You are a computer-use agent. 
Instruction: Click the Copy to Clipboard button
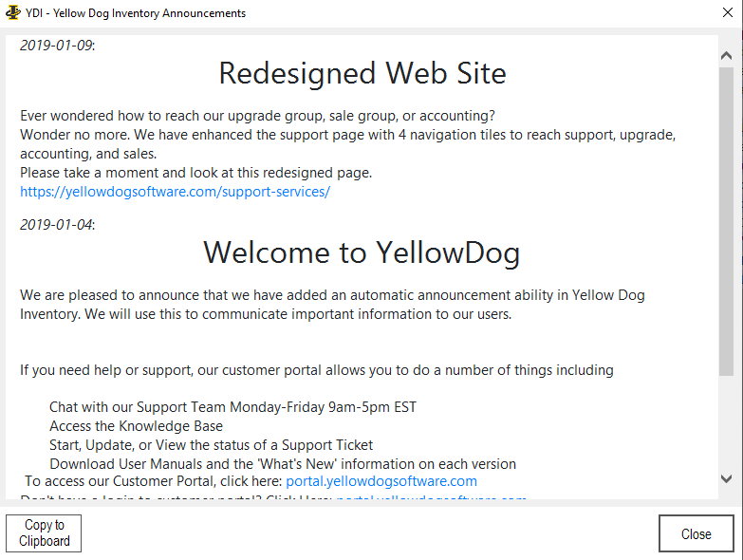tap(44, 533)
